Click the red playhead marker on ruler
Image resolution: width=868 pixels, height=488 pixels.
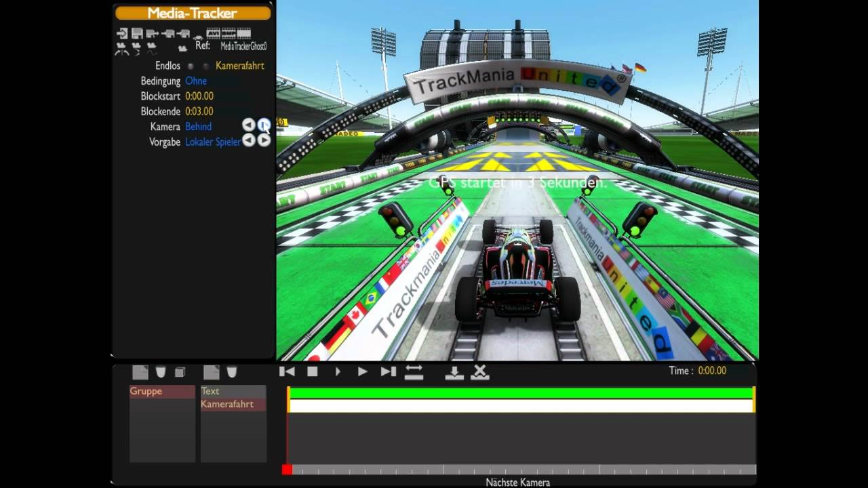point(287,469)
